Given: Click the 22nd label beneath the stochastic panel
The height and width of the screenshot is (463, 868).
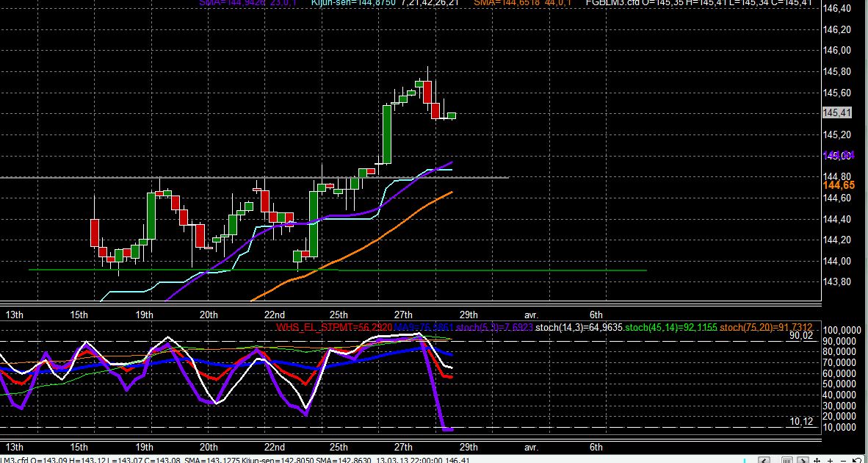Looking at the screenshot, I should [x=275, y=447].
